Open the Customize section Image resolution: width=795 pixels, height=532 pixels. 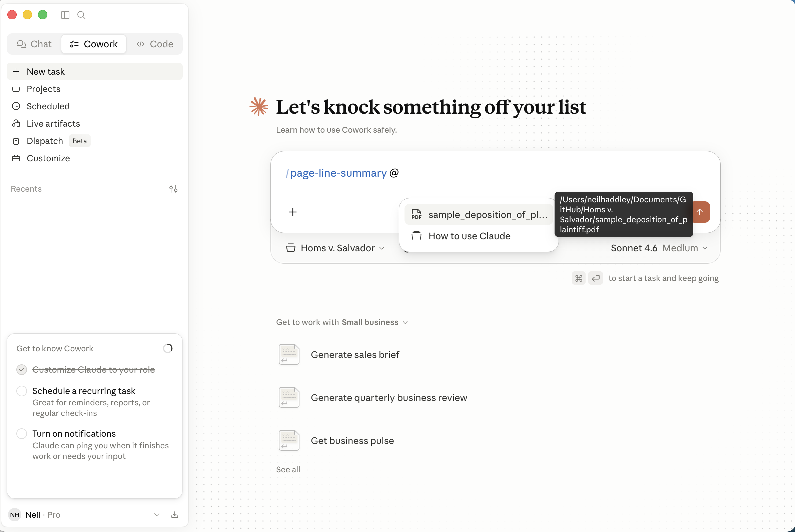(95, 158)
